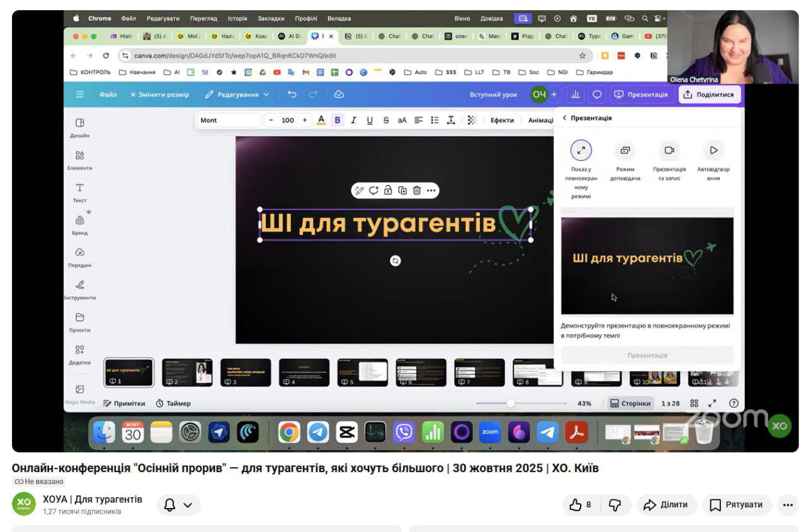This screenshot has height=532, width=806.
Task: Click the Поділитися share button
Action: point(710,94)
